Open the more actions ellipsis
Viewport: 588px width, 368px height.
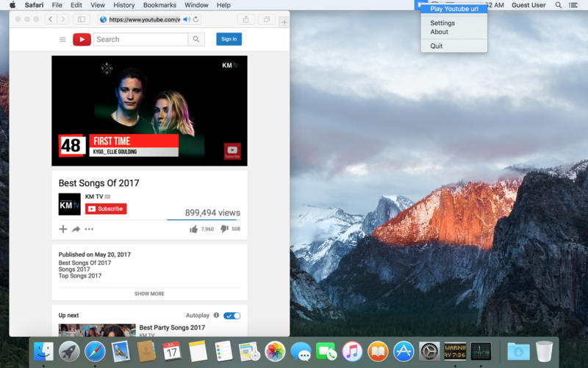click(89, 229)
